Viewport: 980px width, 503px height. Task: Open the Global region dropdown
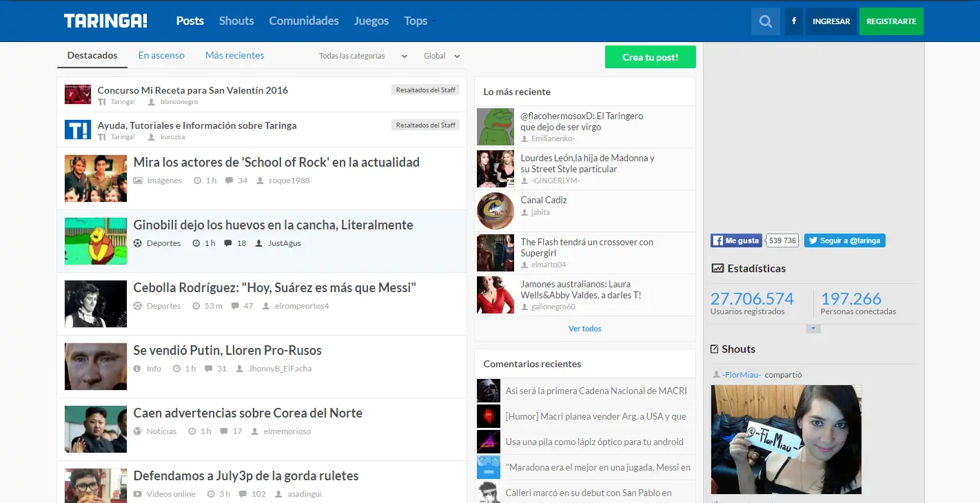pos(442,56)
